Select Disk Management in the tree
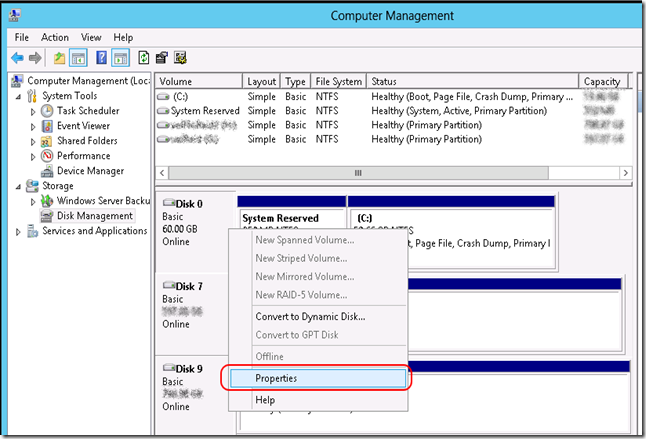The height and width of the screenshot is (439, 646). click(95, 216)
